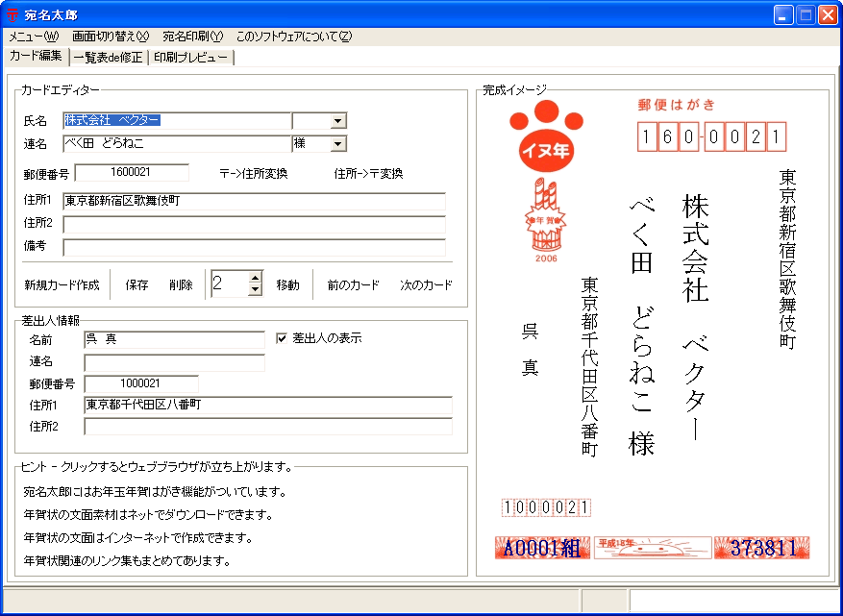Switch to the カード編集 tab
Image resolution: width=843 pixels, height=616 pixels.
point(36,56)
